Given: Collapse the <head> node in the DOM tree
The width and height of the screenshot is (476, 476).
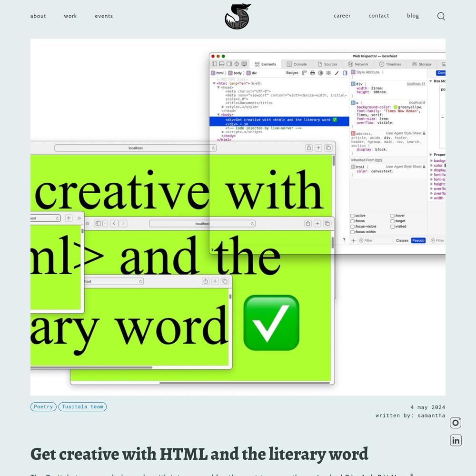Looking at the screenshot, I should click(218, 88).
